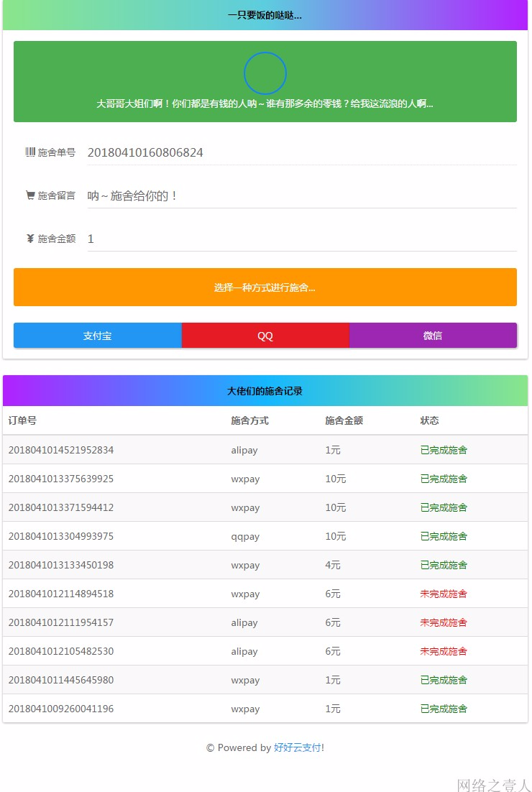Click 已完成施舍 status of order 2018041009260041196

(443, 709)
